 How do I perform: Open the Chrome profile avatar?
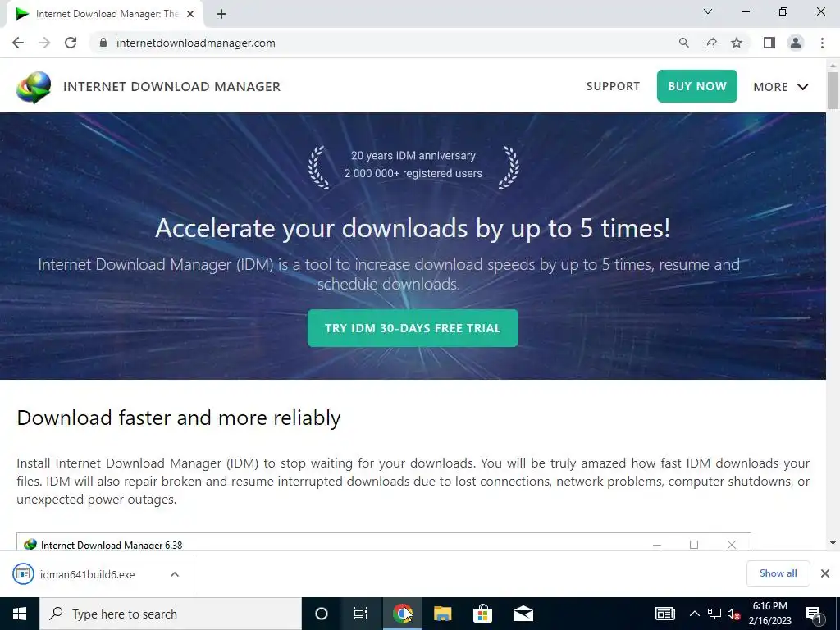point(796,43)
